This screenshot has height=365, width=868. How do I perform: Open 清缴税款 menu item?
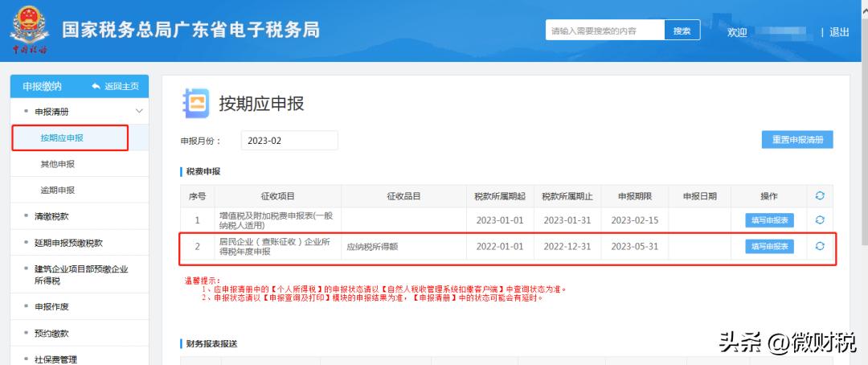pyautogui.click(x=51, y=216)
